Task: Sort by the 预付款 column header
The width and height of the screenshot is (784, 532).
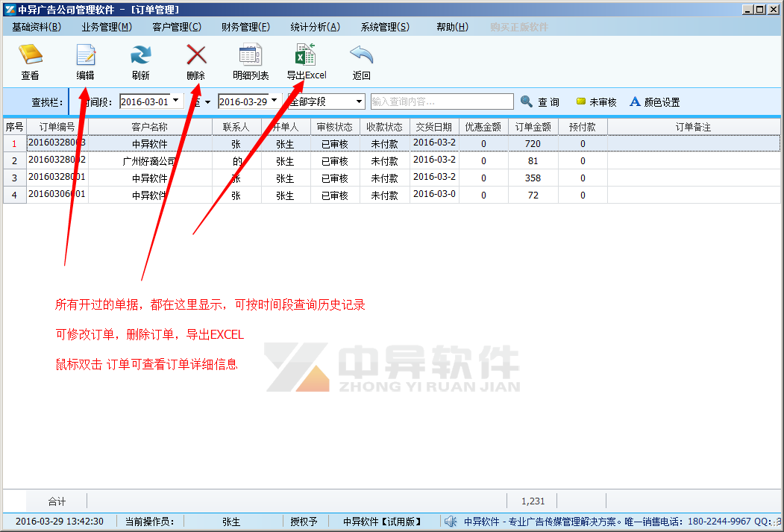Action: tap(583, 127)
